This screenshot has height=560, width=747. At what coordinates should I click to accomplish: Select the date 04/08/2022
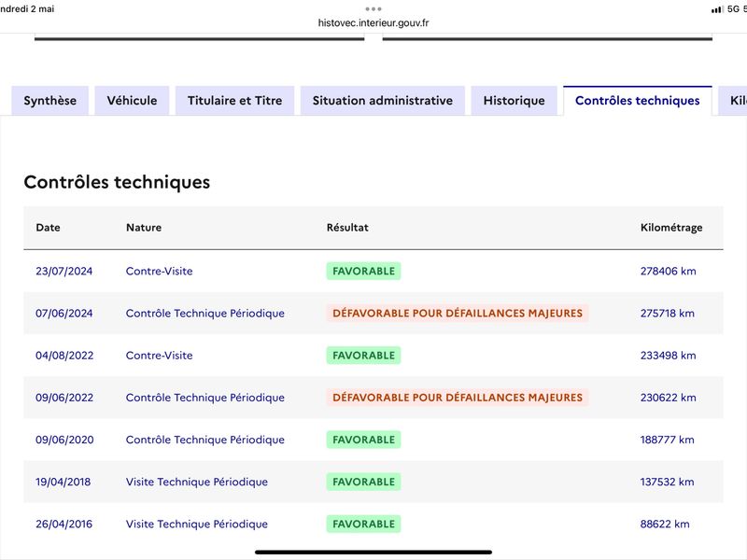(64, 356)
